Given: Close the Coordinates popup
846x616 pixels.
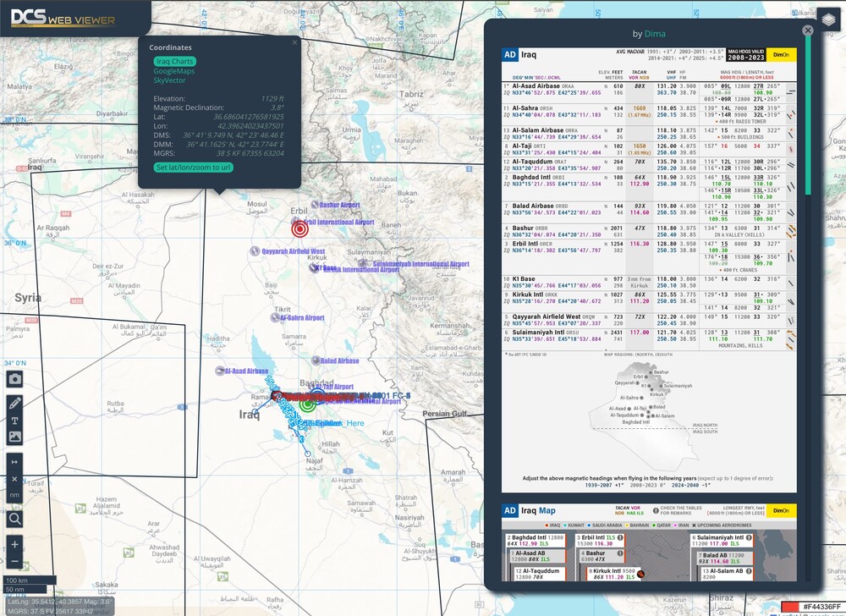Looking at the screenshot, I should [x=294, y=42].
